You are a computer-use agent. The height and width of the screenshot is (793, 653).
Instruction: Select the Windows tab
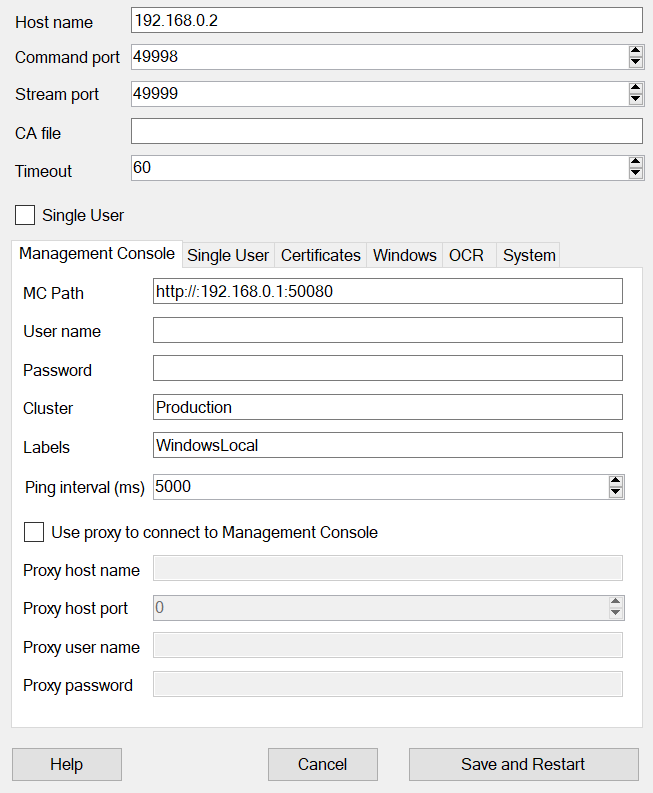[x=404, y=255]
